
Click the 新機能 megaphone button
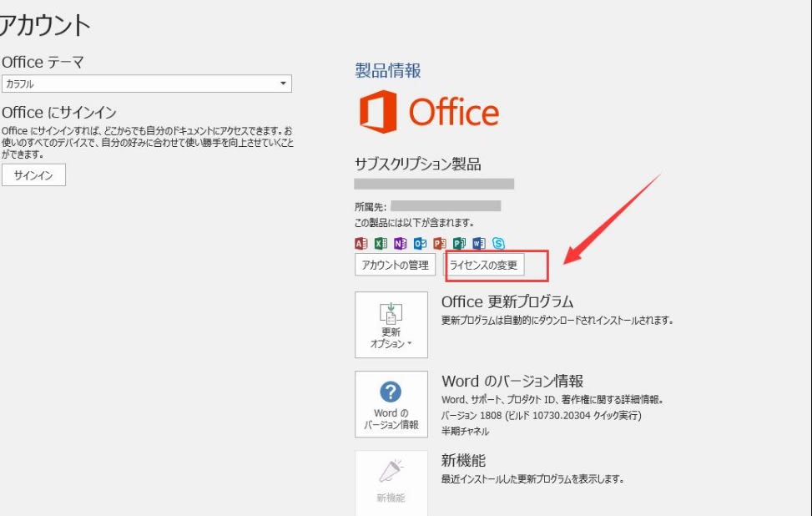[391, 483]
